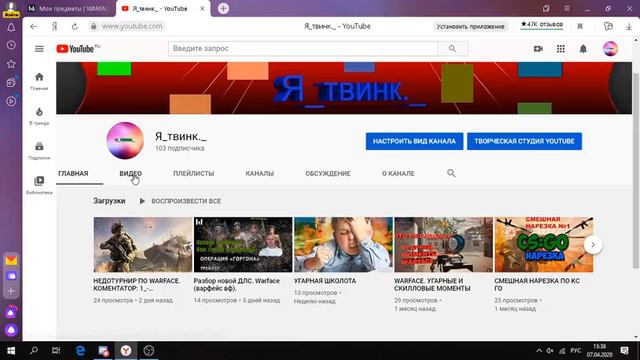Open the browser downloads arrow icon
Screen dimensions: 640x360
click(x=629, y=26)
